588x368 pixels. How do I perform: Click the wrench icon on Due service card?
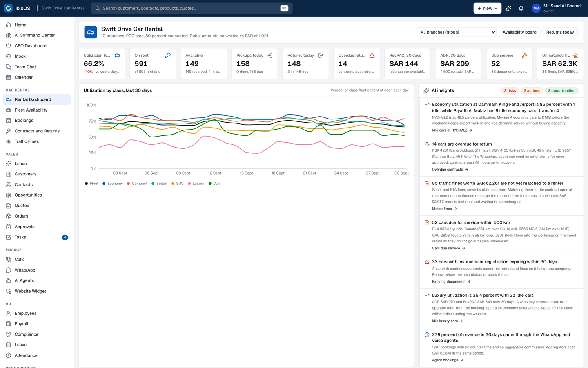click(x=525, y=55)
